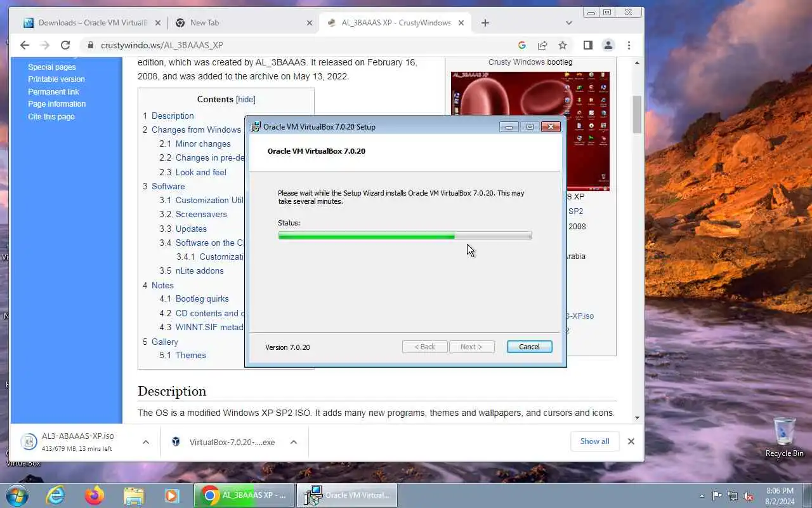This screenshot has height=508, width=812.
Task: Click Cancel in VirtualBox Setup
Action: click(x=529, y=347)
